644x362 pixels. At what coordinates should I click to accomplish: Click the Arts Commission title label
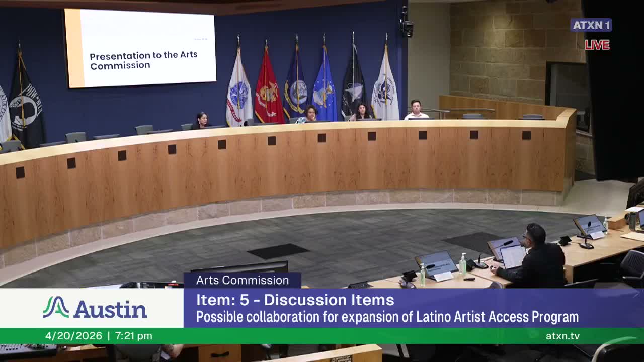coord(243,280)
